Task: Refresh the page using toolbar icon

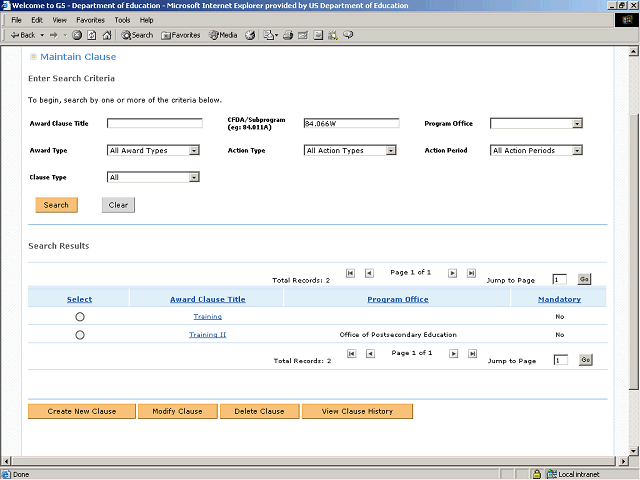Action: pyautogui.click(x=92, y=35)
